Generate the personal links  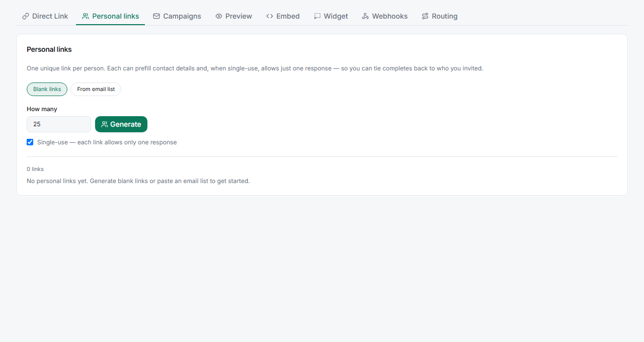pyautogui.click(x=121, y=124)
